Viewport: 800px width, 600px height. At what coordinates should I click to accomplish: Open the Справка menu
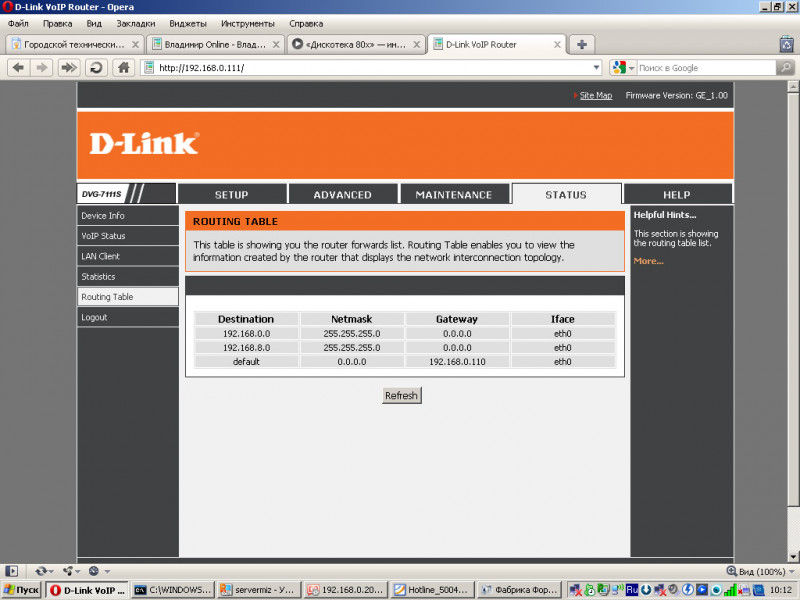tap(306, 23)
